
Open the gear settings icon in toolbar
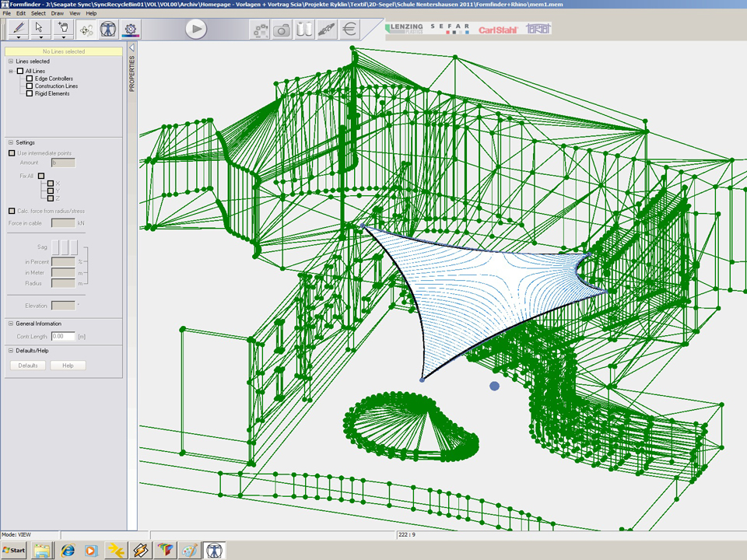(132, 29)
